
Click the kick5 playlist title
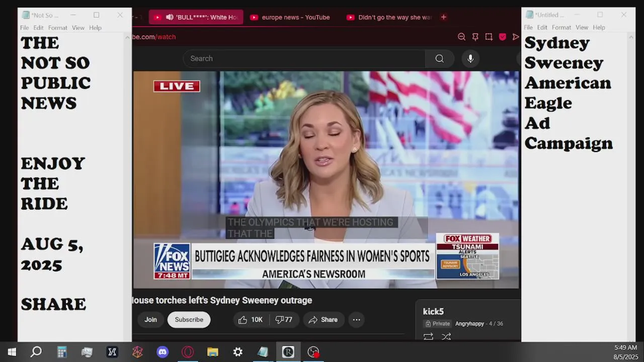click(433, 312)
